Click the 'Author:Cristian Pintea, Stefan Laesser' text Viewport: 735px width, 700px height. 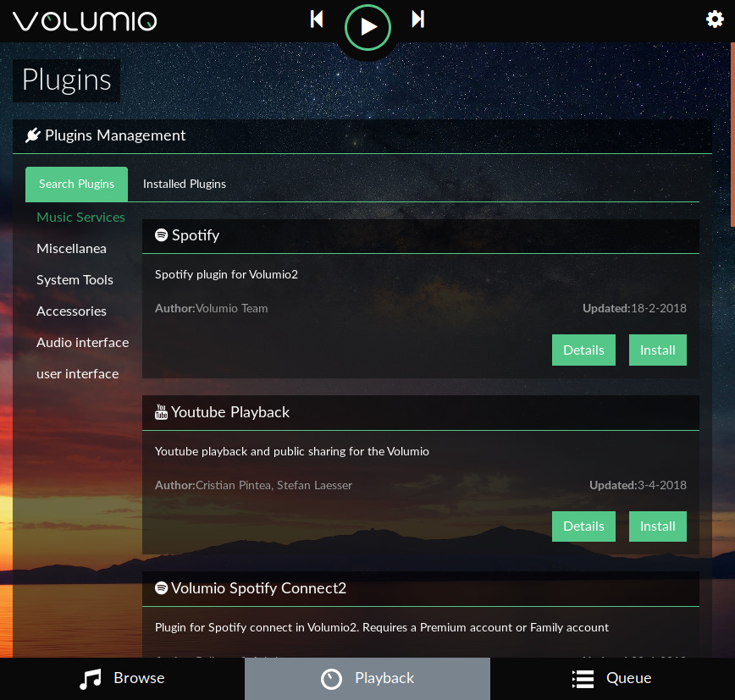pyautogui.click(x=253, y=485)
